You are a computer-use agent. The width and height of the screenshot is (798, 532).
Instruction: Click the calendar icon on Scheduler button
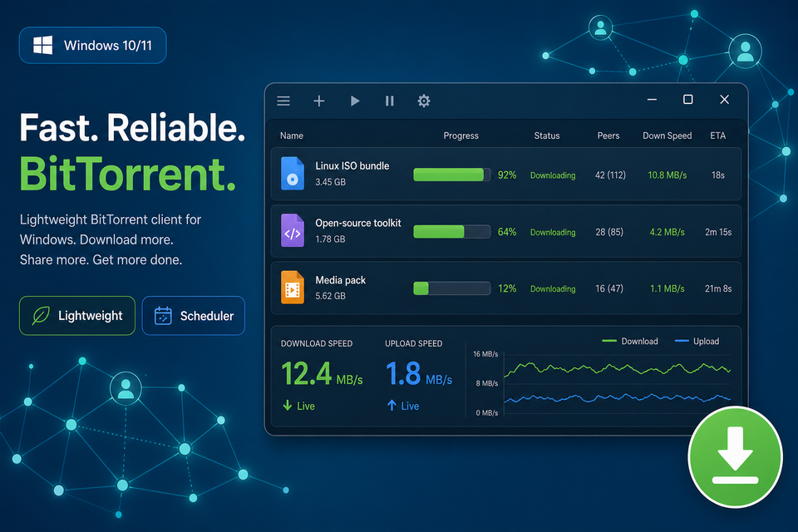(163, 316)
